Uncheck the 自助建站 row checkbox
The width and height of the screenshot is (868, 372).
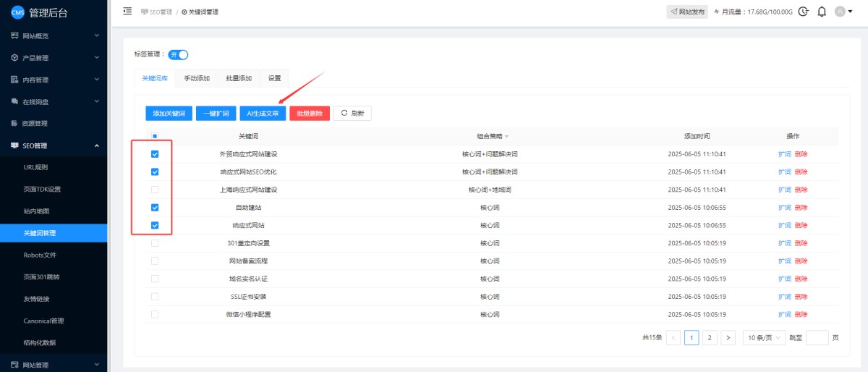click(x=154, y=208)
